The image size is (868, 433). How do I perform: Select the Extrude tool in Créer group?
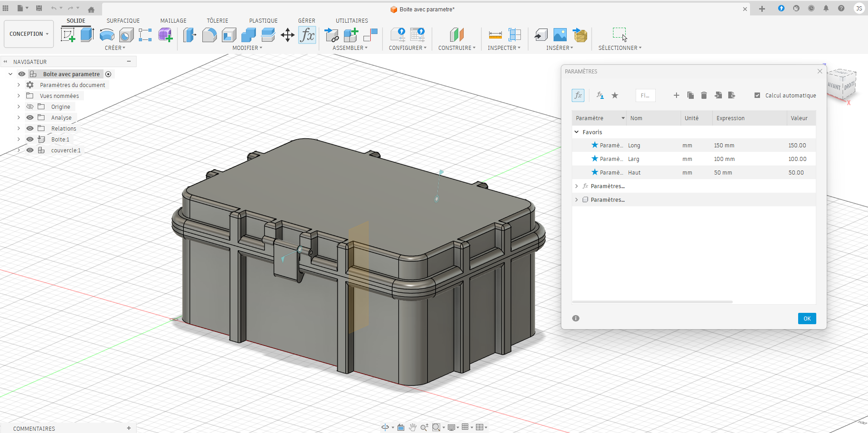click(x=87, y=35)
